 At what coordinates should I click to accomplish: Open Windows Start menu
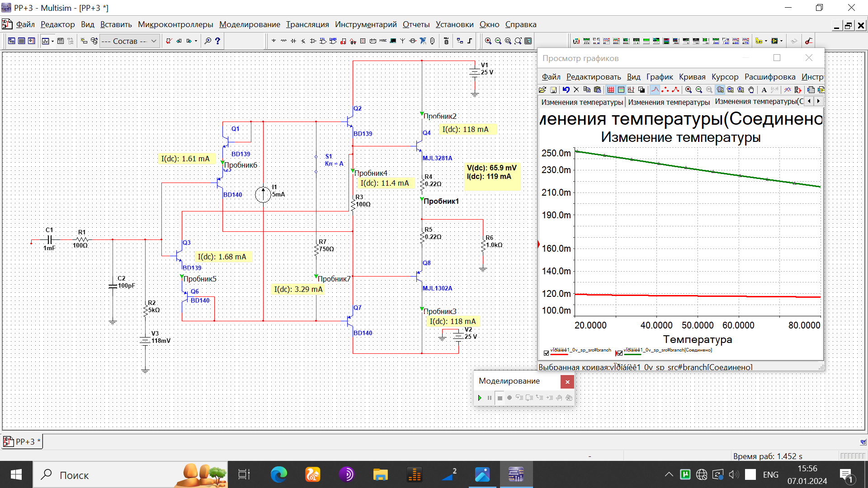click(x=16, y=474)
